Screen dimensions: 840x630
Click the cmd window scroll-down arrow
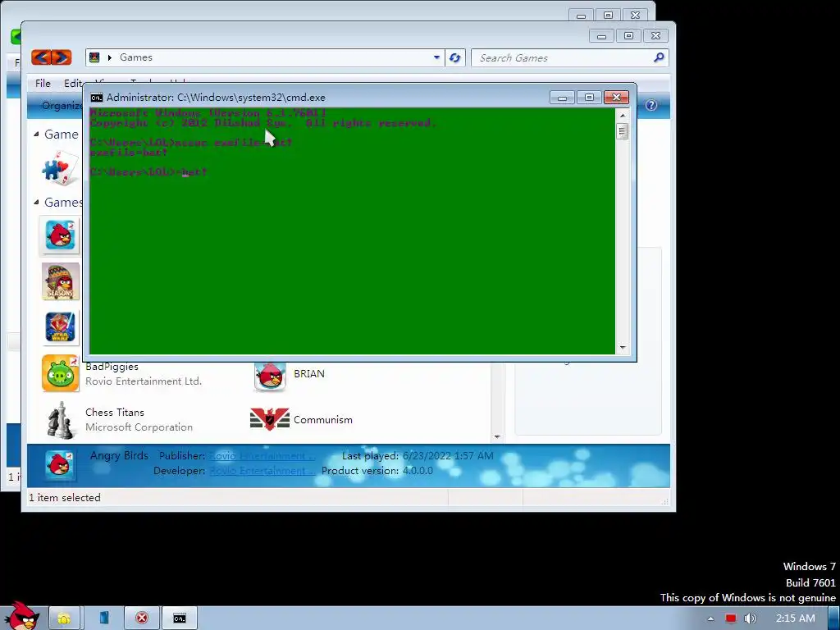pyautogui.click(x=623, y=348)
